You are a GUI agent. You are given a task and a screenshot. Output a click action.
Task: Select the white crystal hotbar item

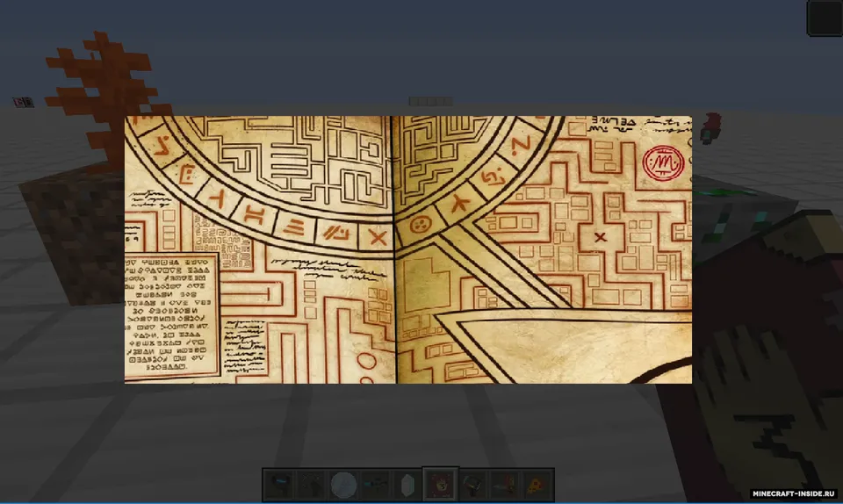click(x=408, y=485)
